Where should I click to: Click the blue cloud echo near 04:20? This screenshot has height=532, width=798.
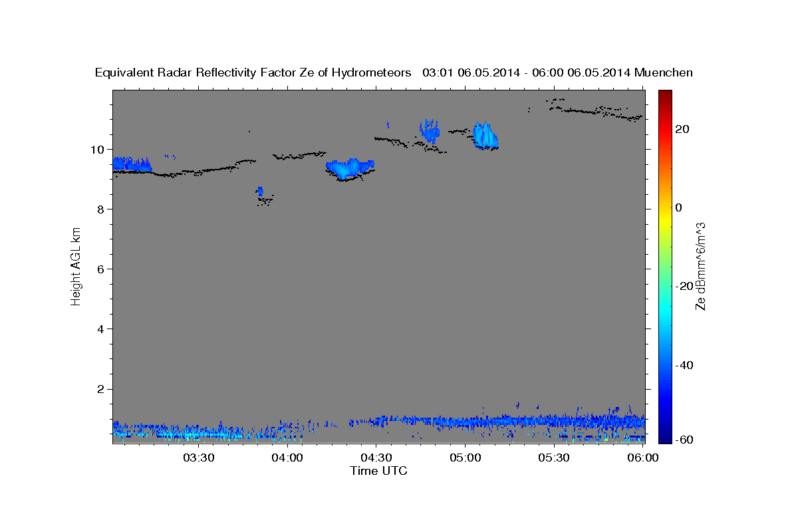pos(349,169)
